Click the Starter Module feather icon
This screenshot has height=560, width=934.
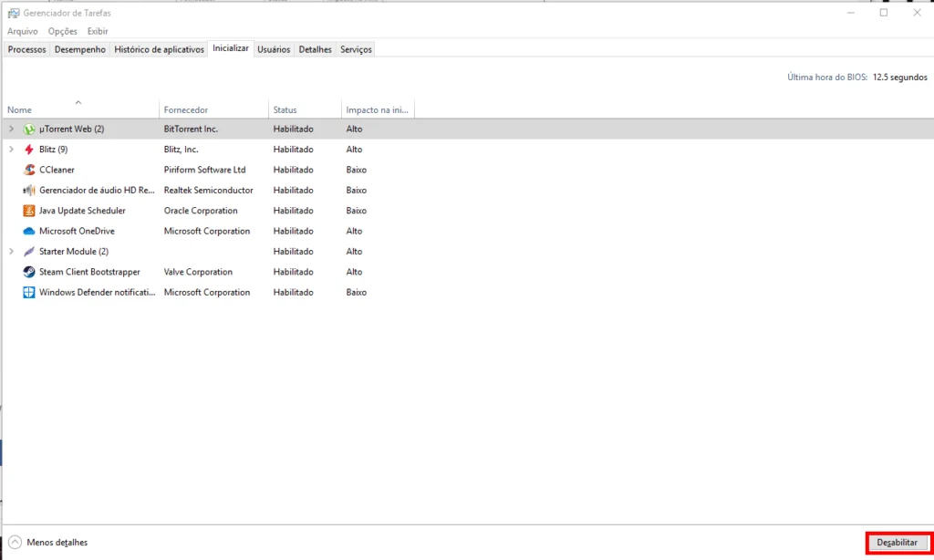click(28, 252)
